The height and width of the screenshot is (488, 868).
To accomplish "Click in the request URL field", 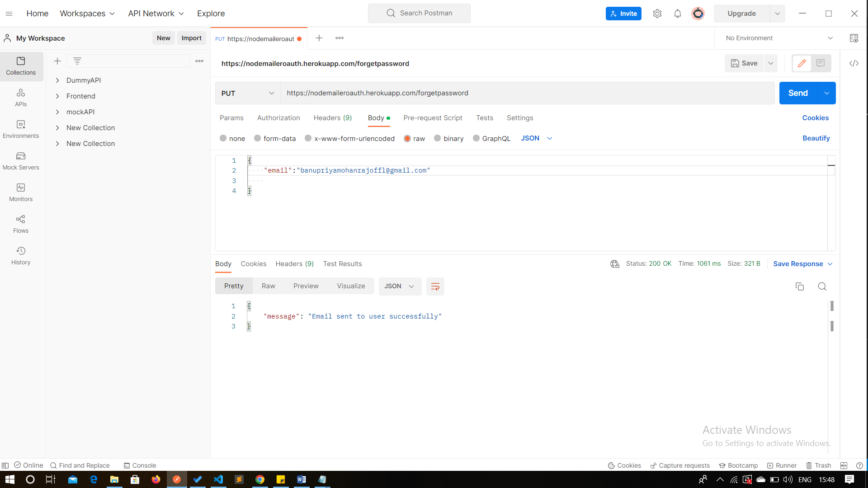I will (527, 93).
